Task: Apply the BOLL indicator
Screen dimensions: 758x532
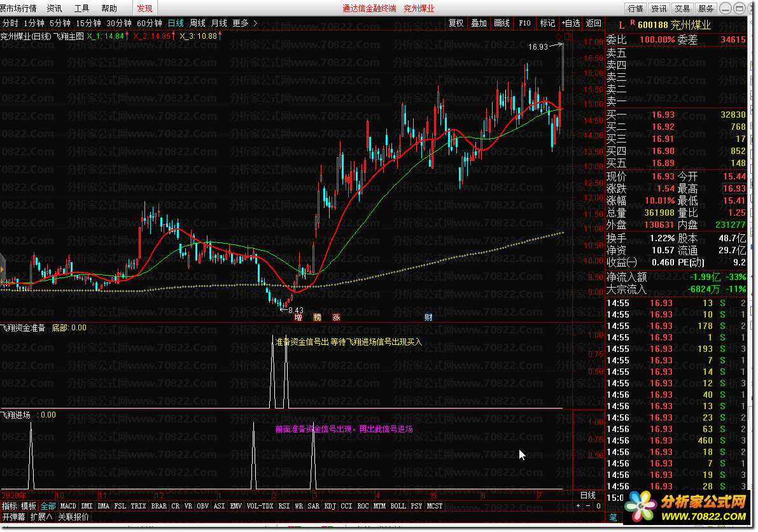Action: pos(398,506)
